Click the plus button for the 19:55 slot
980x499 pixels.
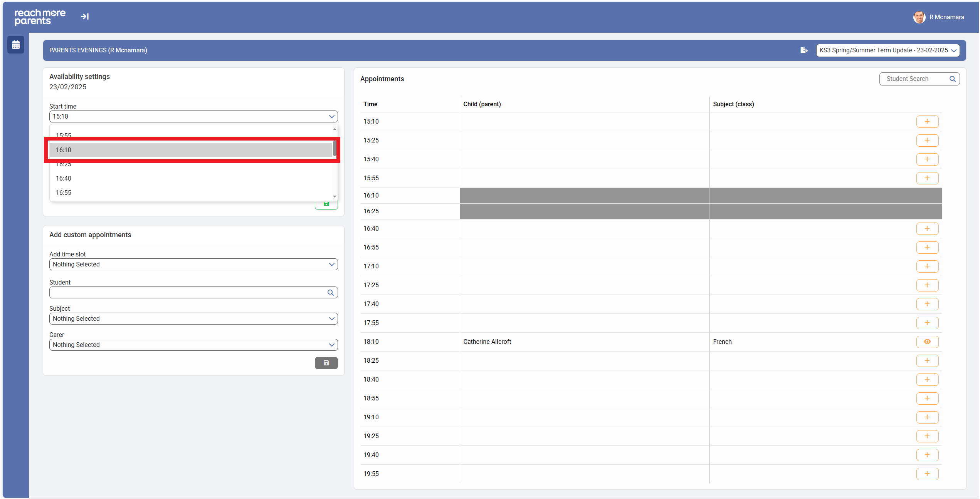click(927, 474)
